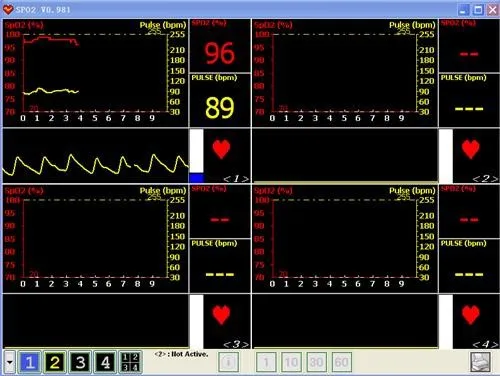Select channel 1 button in bottom toolbar

(30, 362)
